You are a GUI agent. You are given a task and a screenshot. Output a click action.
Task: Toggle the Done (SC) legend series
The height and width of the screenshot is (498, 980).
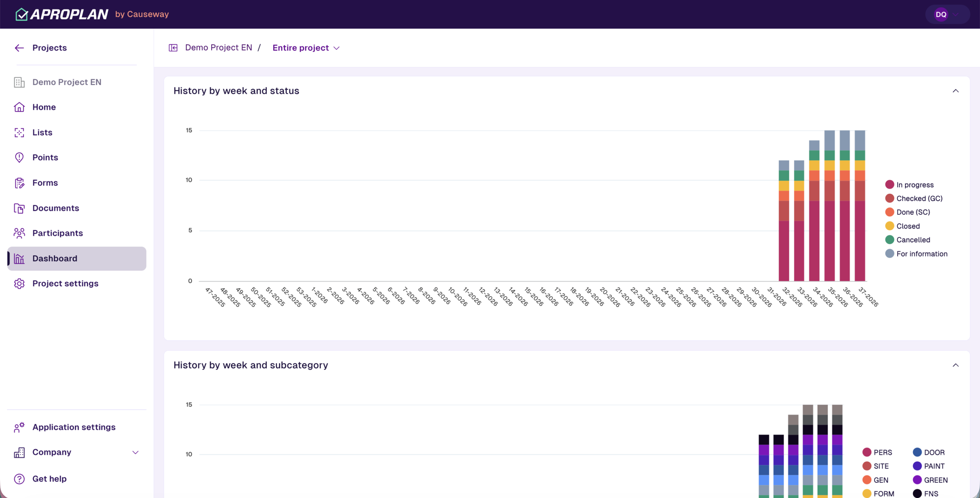[908, 212]
